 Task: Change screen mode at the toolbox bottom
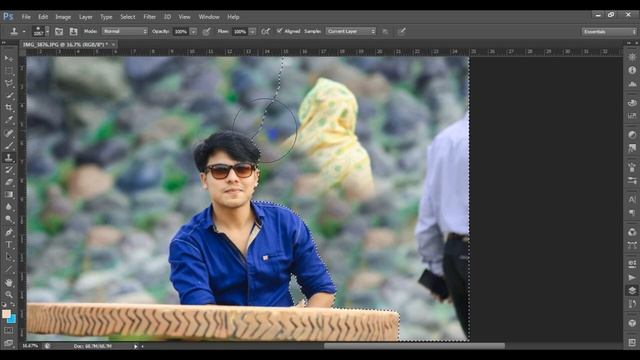[9, 343]
